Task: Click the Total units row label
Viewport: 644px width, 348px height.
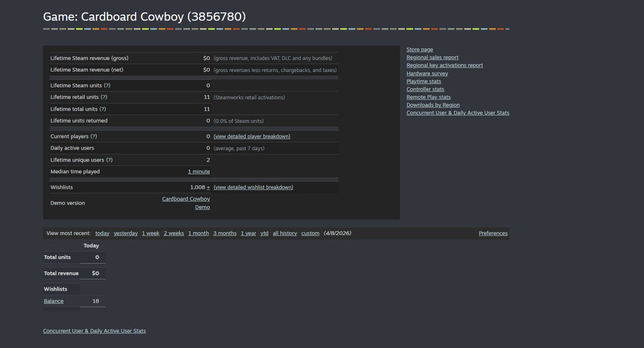Action: pos(57,257)
